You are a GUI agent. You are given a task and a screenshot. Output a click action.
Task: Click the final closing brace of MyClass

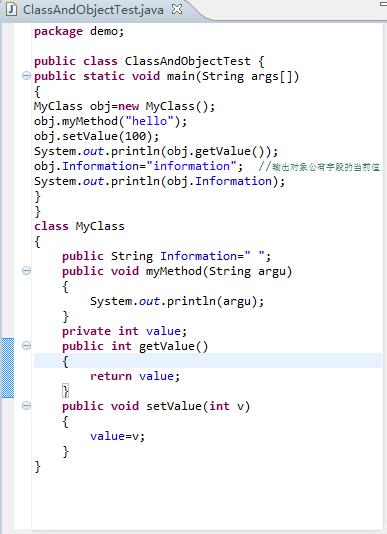click(x=37, y=466)
